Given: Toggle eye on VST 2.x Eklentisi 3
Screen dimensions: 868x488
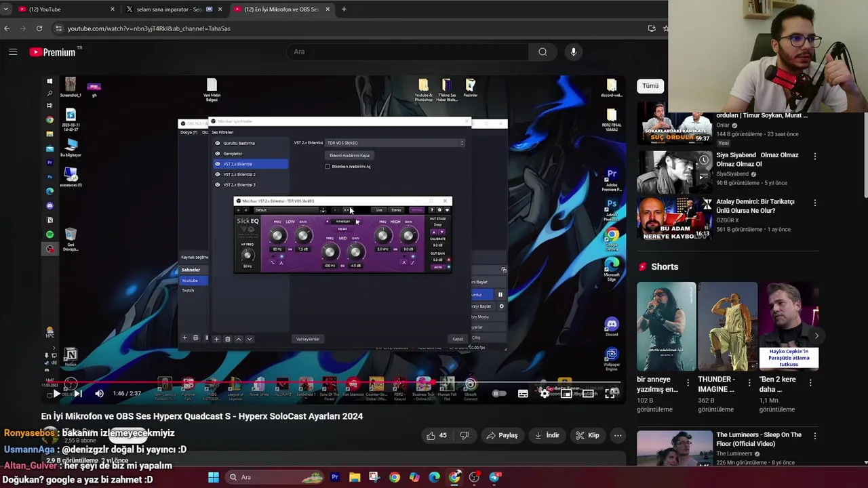Looking at the screenshot, I should tap(218, 184).
